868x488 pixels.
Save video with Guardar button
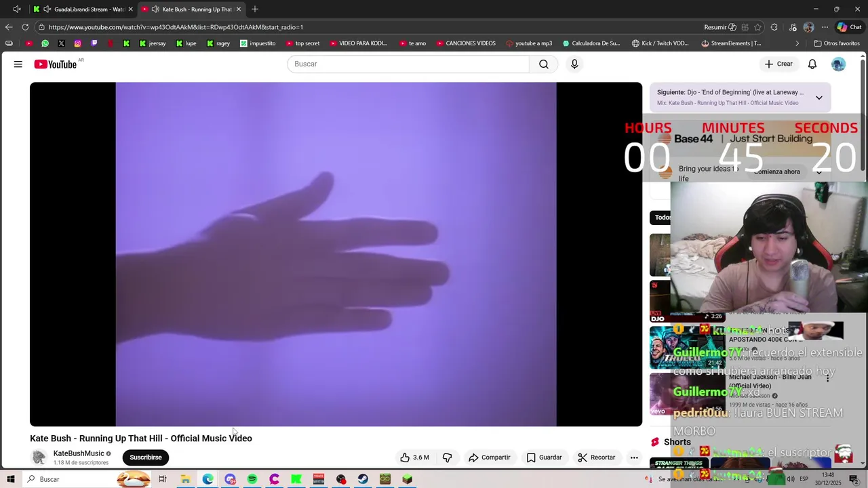pos(545,457)
